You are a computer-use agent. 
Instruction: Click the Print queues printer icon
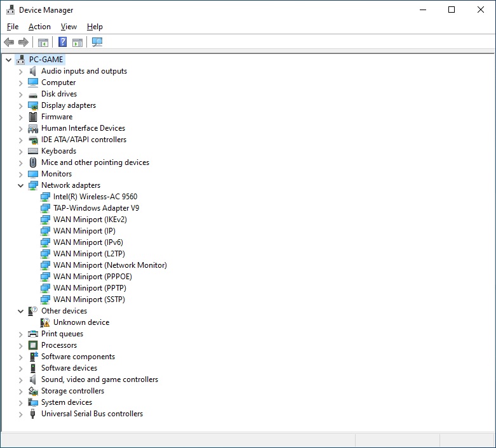pos(33,334)
